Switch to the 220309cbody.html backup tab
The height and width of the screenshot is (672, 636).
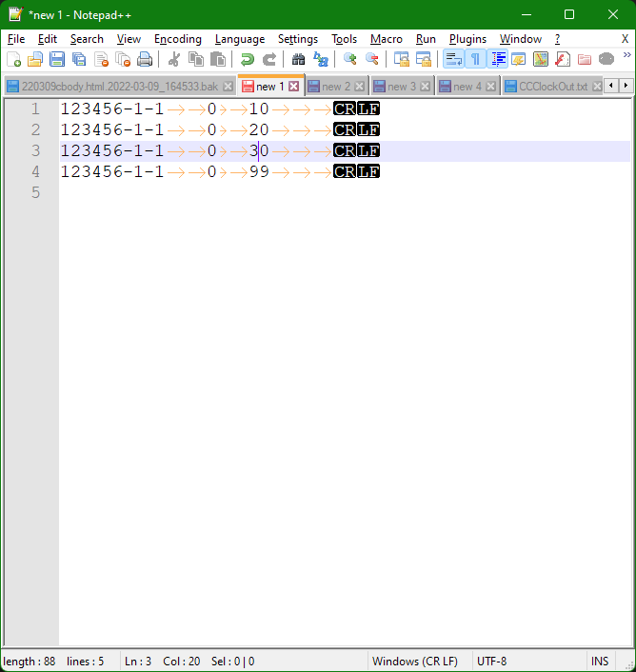[120, 87]
